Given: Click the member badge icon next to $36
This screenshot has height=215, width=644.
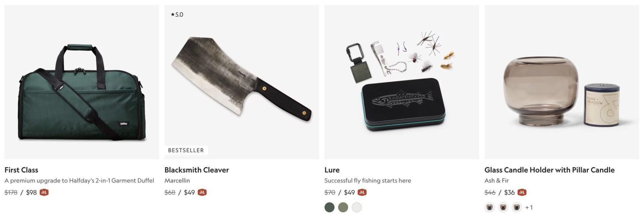Looking at the screenshot, I should (522, 192).
